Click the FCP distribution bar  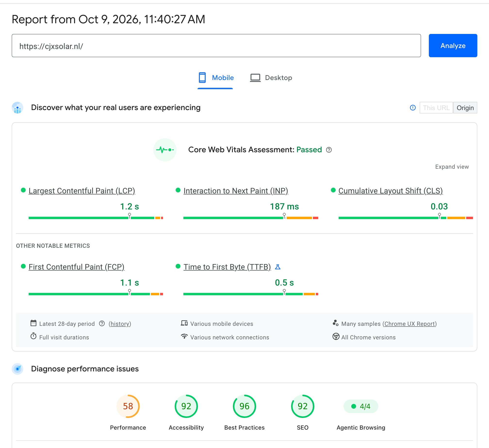(96, 294)
